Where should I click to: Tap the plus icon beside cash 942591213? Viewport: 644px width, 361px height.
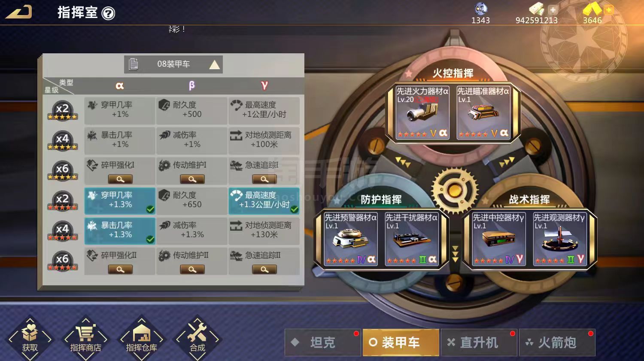pos(553,9)
